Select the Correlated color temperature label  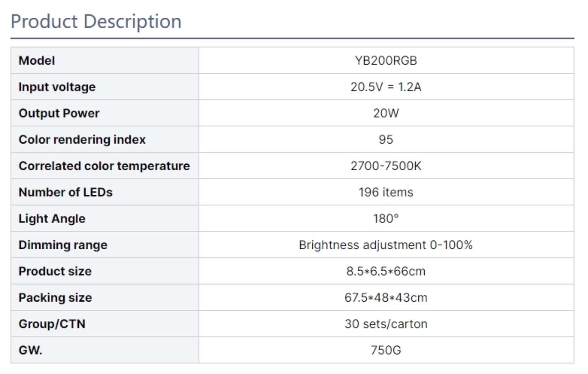click(x=104, y=166)
